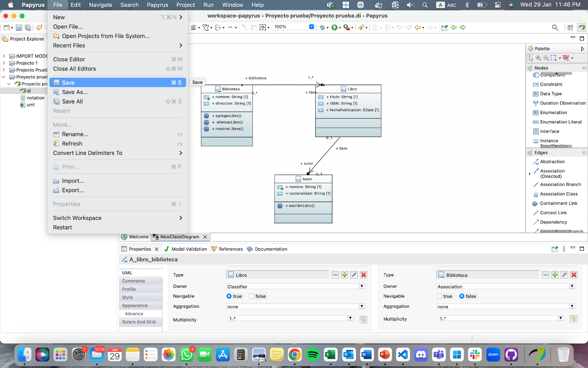Image resolution: width=588 pixels, height=368 pixels.
Task: Select the Enumeration node in palette
Action: pyautogui.click(x=553, y=113)
